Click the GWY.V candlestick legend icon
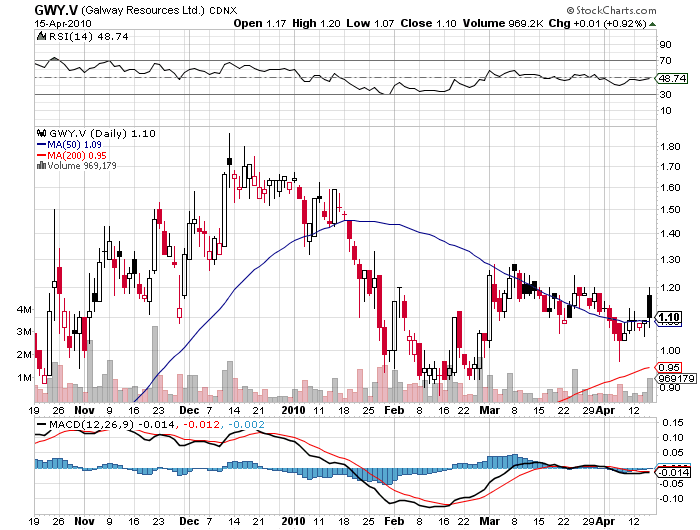 tap(42, 133)
